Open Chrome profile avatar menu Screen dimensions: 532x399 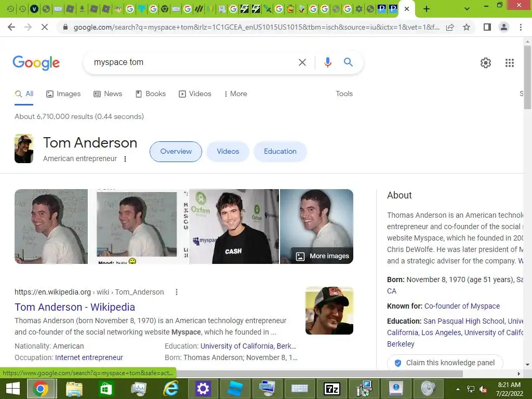504,27
